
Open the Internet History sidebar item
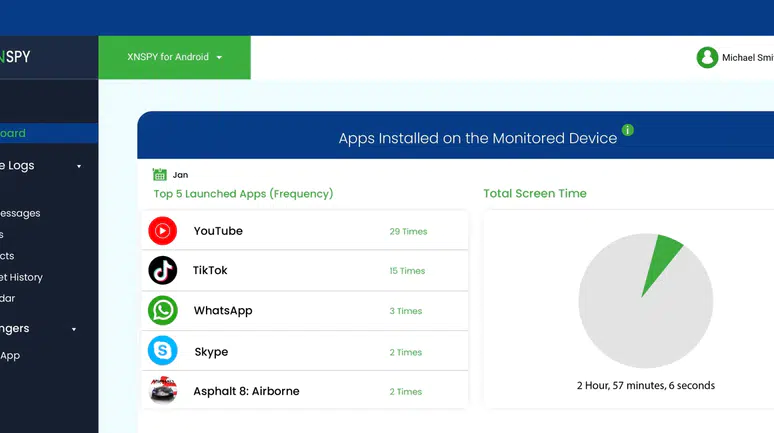point(21,277)
